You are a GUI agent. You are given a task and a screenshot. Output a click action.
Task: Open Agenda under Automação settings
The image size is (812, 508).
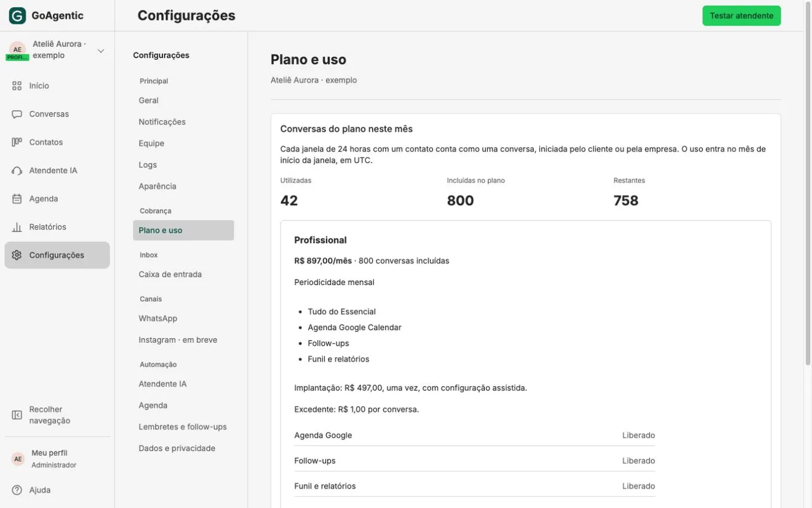pos(183,405)
